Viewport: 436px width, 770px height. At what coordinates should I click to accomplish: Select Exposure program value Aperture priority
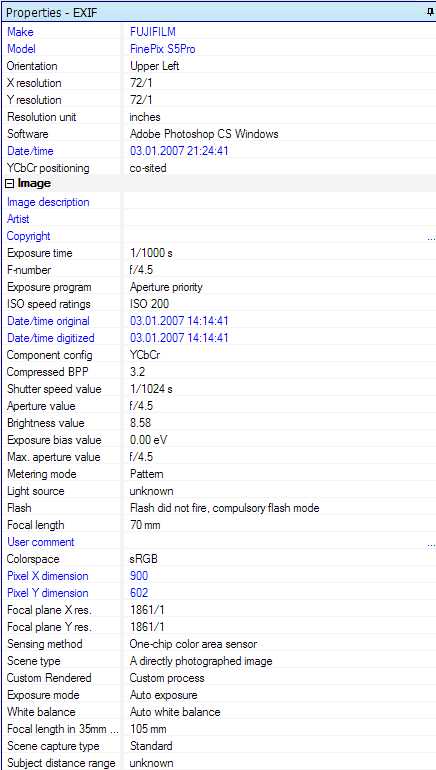click(x=166, y=287)
